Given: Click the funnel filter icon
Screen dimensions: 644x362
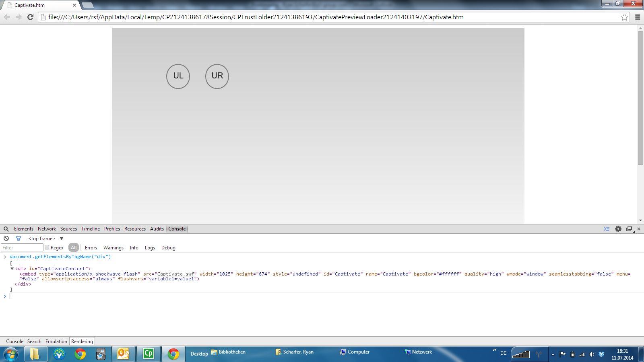Looking at the screenshot, I should point(19,238).
